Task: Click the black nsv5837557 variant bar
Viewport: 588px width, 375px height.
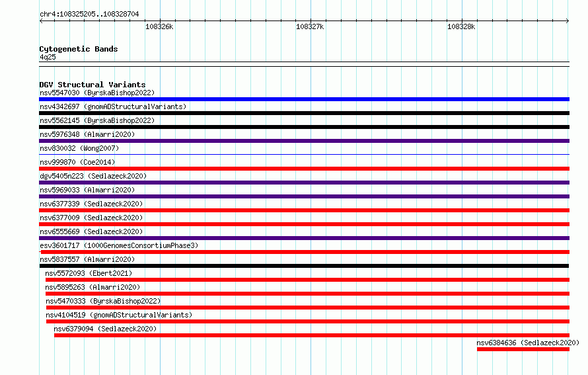Action: point(304,266)
